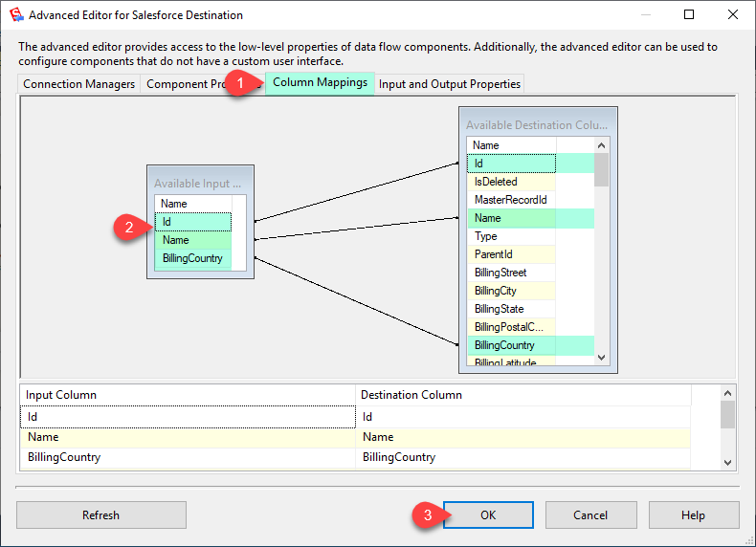Select BillingCountry cell under Input Column grid

click(188, 457)
